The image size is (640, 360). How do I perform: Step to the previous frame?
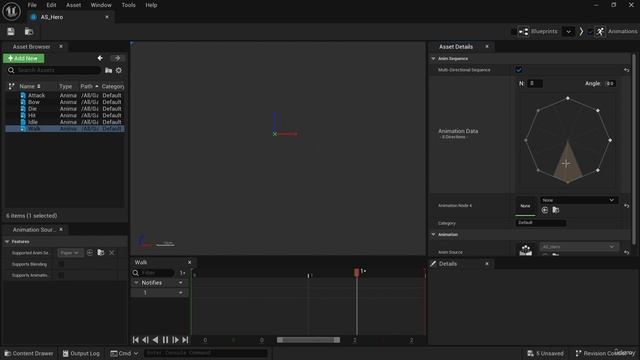pos(145,340)
